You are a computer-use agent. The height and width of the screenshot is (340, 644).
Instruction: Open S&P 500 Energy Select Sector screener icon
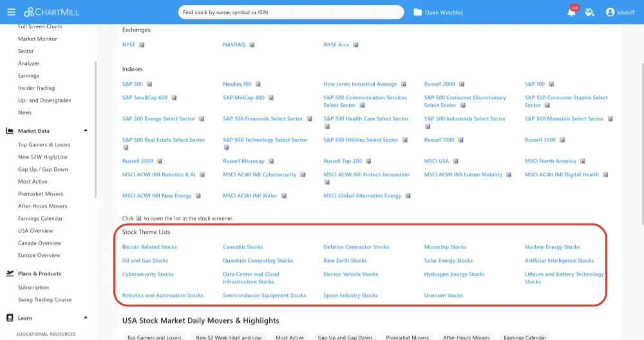click(202, 119)
